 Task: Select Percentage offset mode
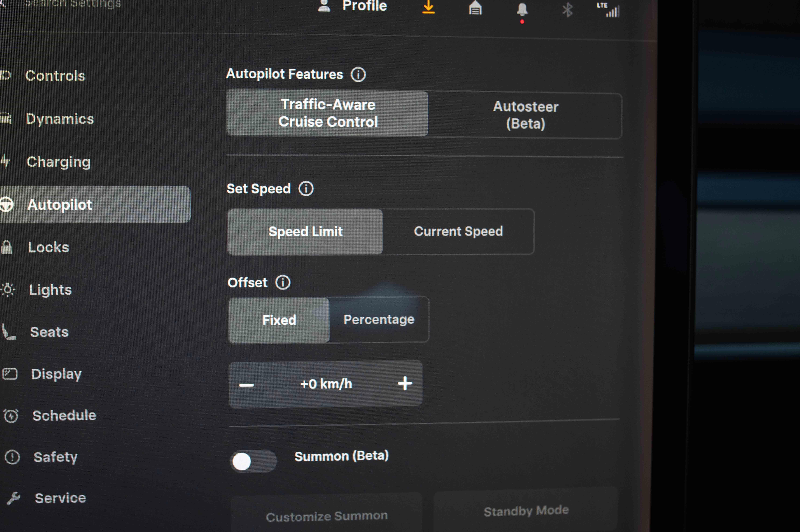tap(379, 320)
